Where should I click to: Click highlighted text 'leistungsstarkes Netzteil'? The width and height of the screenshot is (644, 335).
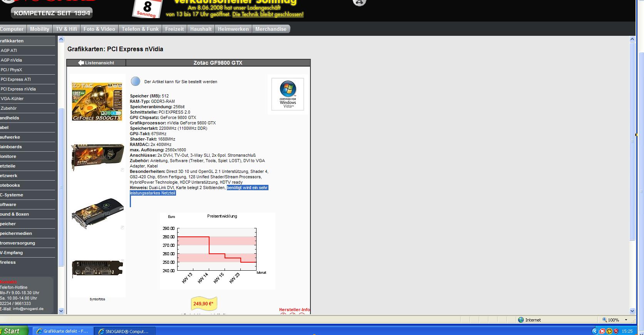coord(153,193)
